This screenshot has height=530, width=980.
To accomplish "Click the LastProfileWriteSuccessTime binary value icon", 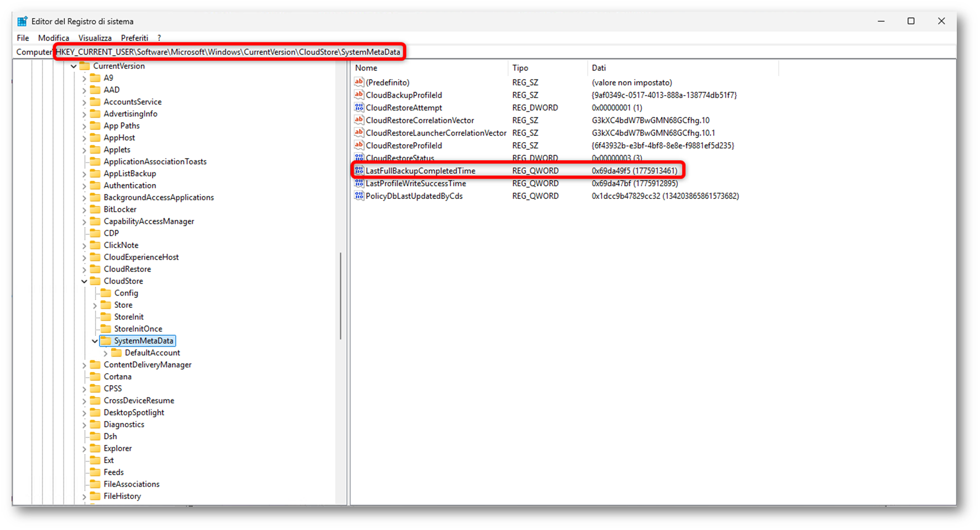I will coord(359,183).
